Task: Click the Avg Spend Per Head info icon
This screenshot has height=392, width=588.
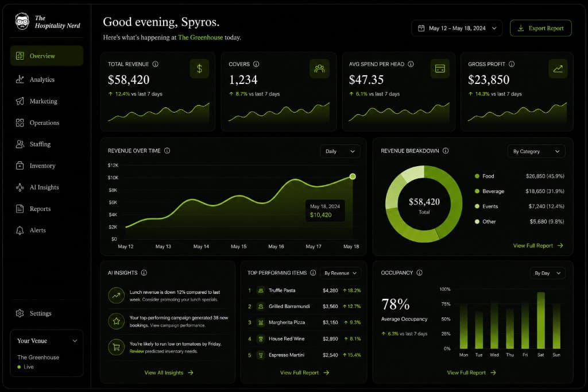Action: click(411, 64)
